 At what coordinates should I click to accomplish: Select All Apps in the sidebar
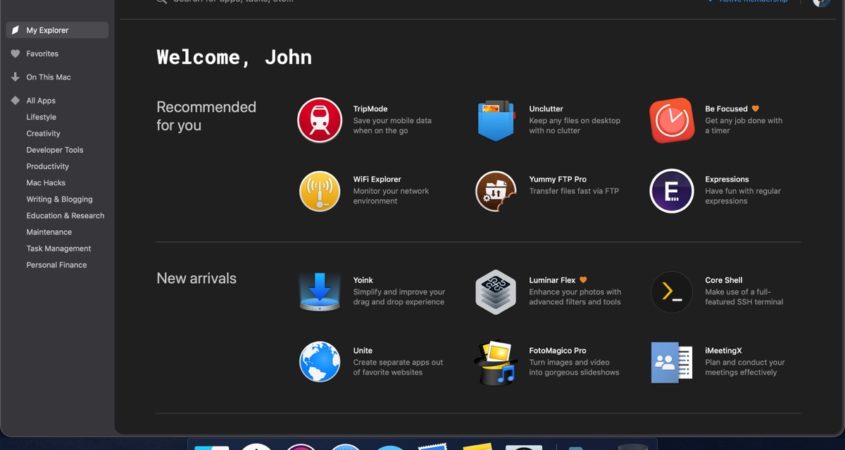click(41, 101)
